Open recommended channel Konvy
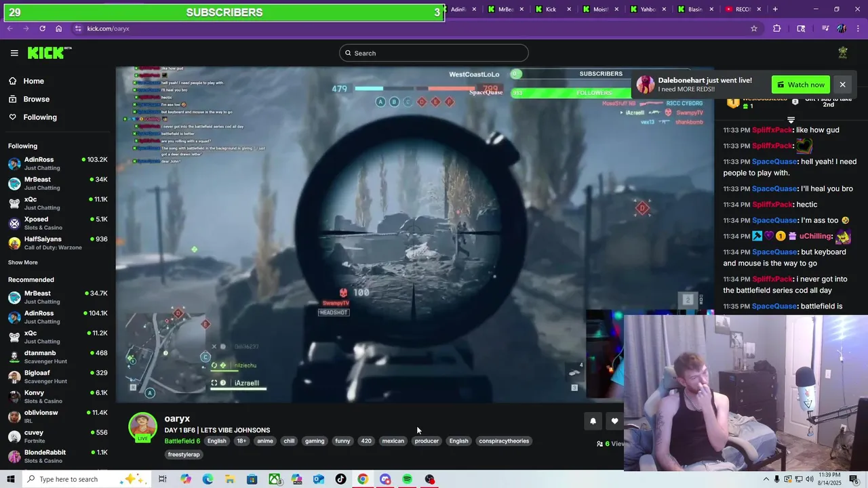This screenshot has height=488, width=868. click(57, 396)
